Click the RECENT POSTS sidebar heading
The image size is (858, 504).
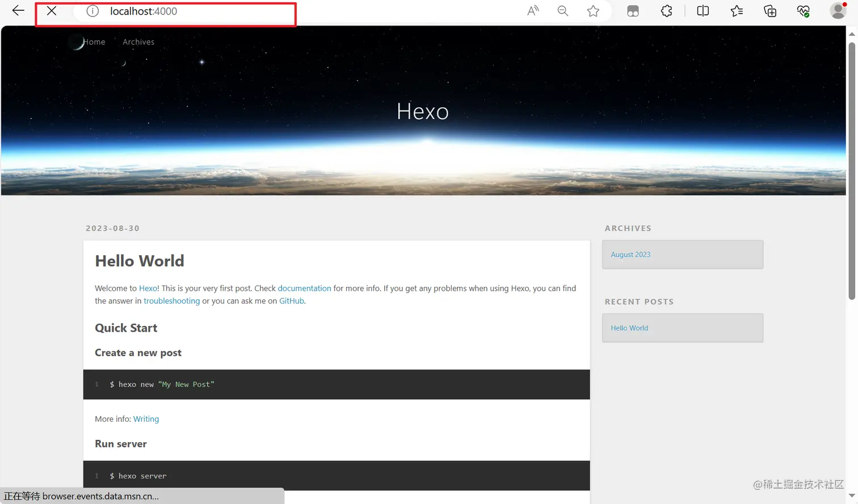pos(639,302)
